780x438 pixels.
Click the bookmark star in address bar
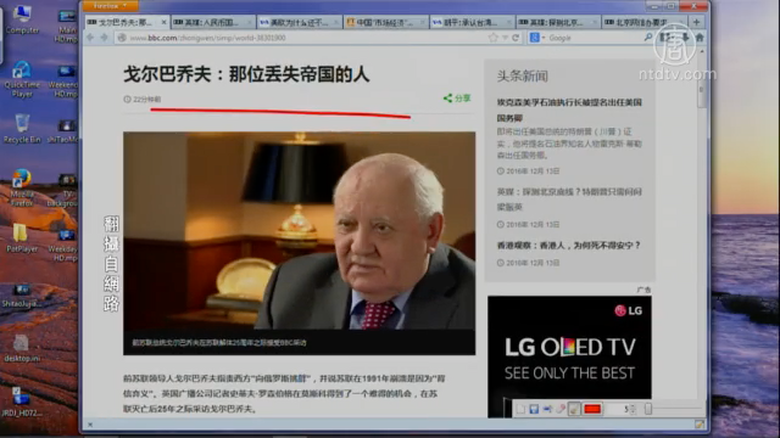point(491,37)
